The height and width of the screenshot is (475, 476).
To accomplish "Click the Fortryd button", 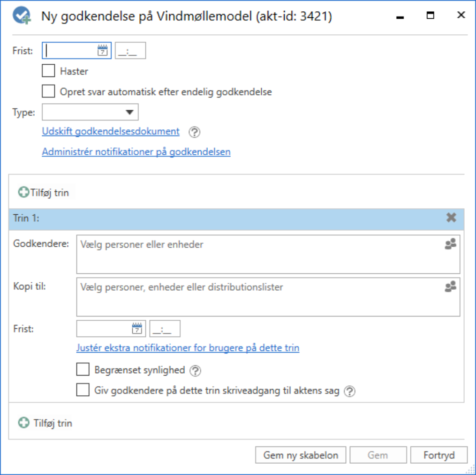I will (x=438, y=455).
